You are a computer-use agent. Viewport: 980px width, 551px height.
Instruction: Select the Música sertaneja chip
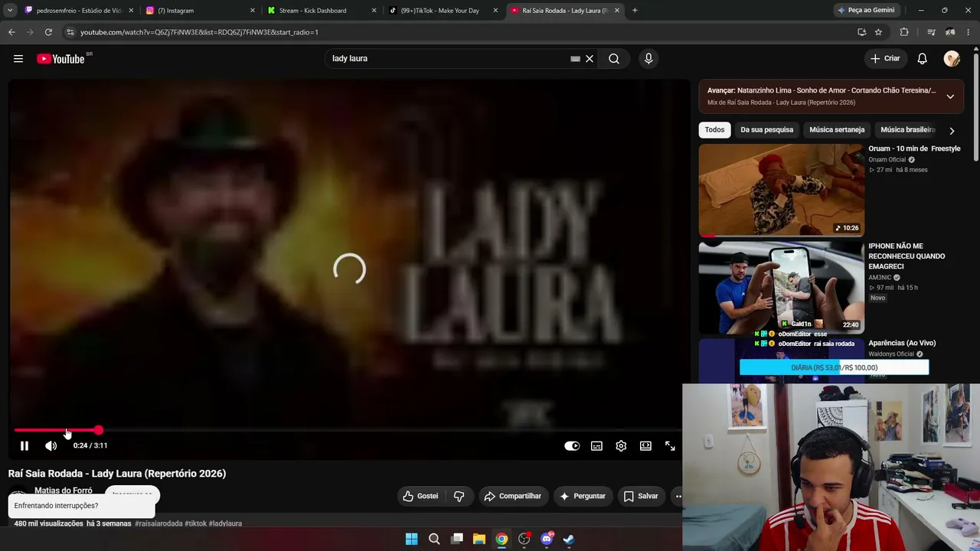837,130
